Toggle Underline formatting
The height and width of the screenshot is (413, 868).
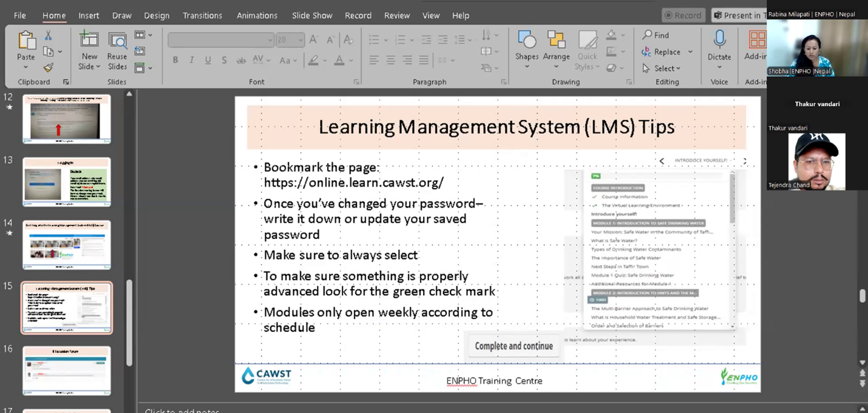[x=208, y=60]
